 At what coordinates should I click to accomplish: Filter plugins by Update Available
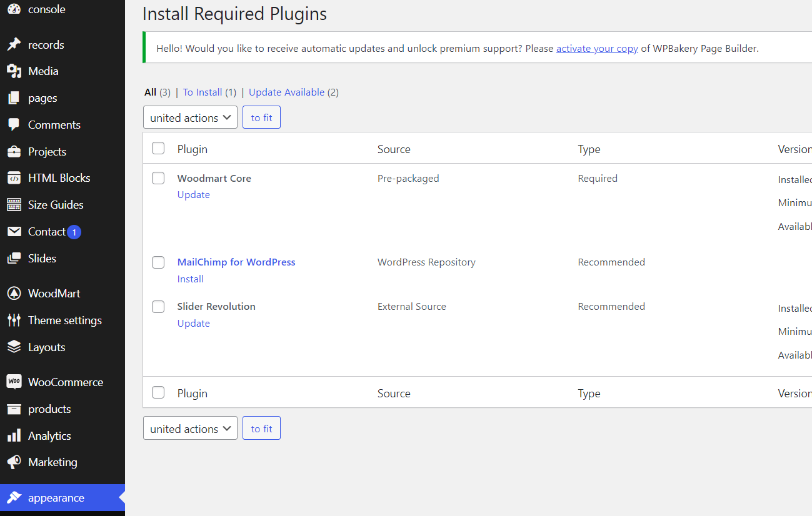pos(286,92)
